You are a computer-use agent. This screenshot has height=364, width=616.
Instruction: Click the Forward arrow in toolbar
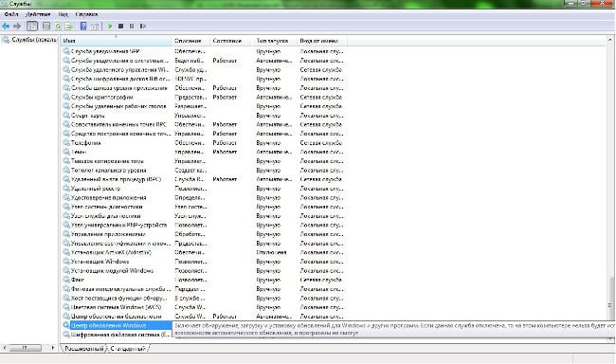pyautogui.click(x=16, y=27)
